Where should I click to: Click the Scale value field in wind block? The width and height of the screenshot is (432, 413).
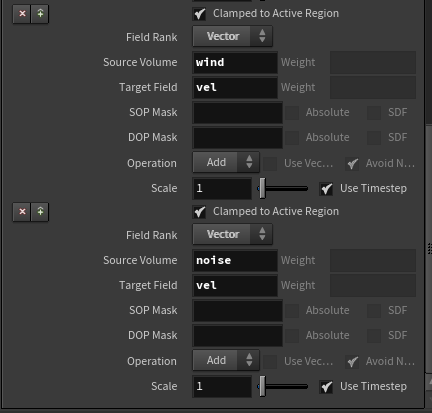(222, 189)
